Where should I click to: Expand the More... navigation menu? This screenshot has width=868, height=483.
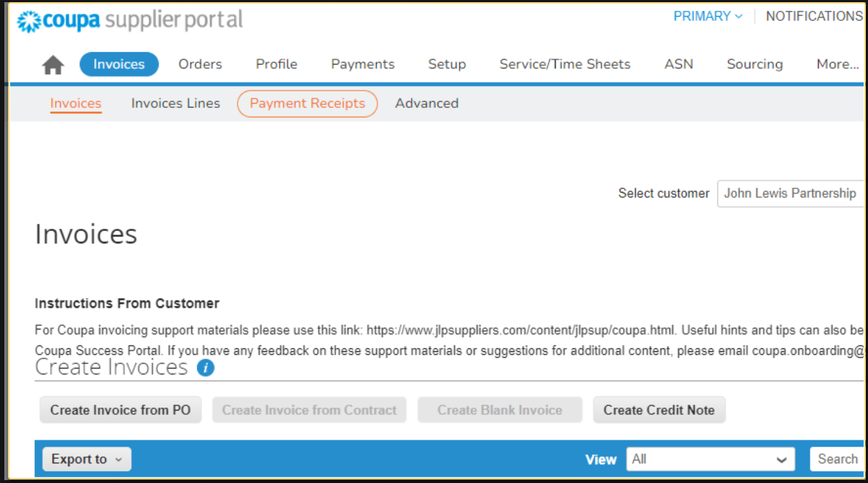(x=838, y=64)
